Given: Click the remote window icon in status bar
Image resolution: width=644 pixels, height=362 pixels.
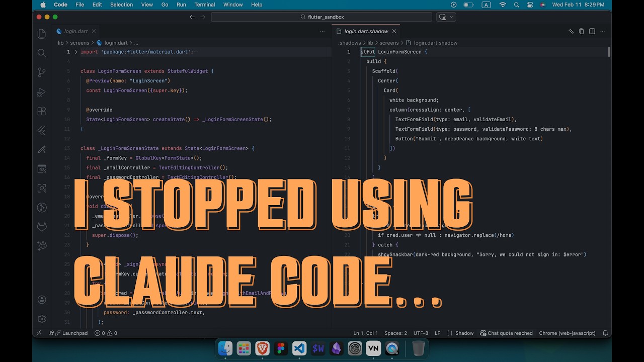Looking at the screenshot, I should (39, 333).
